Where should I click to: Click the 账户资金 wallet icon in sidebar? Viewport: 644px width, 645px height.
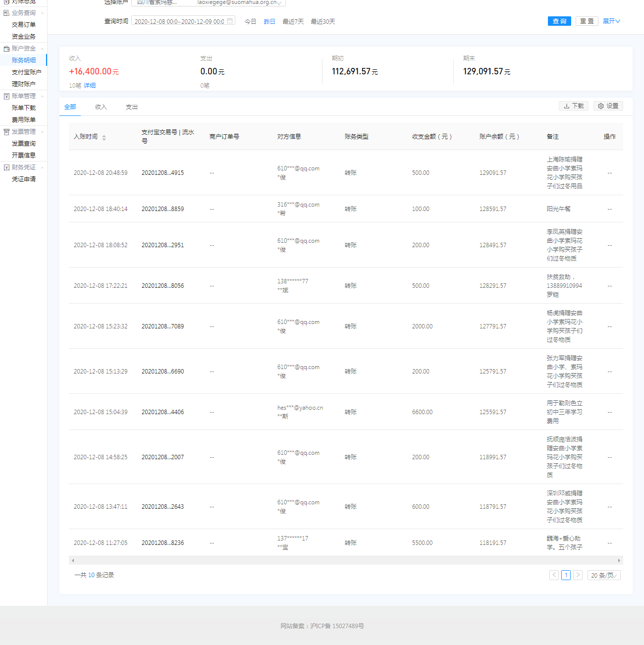point(6,49)
